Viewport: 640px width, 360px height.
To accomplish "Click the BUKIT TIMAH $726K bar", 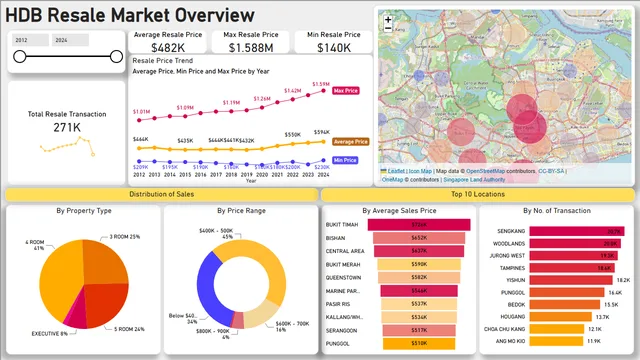I will click(x=419, y=224).
